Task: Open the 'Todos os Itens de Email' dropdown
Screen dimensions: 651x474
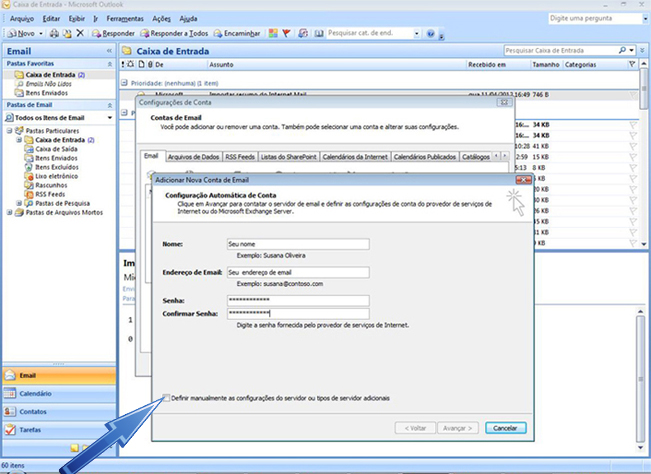Action: (x=110, y=118)
